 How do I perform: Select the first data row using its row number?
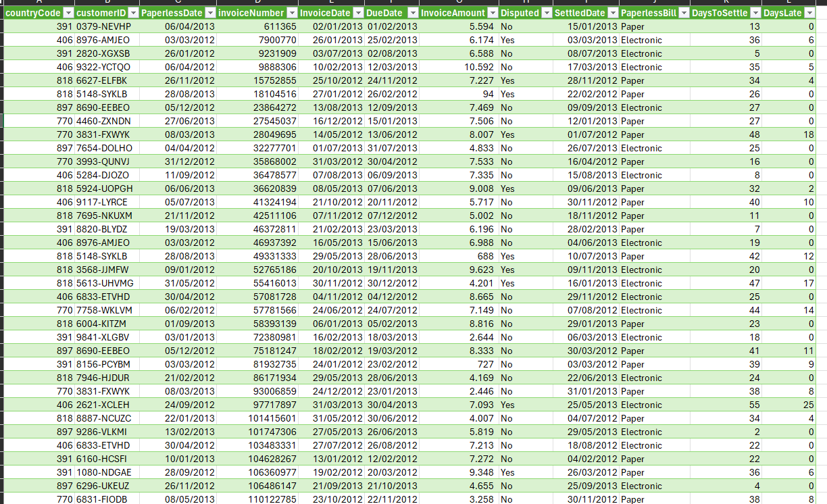click(x=3, y=26)
